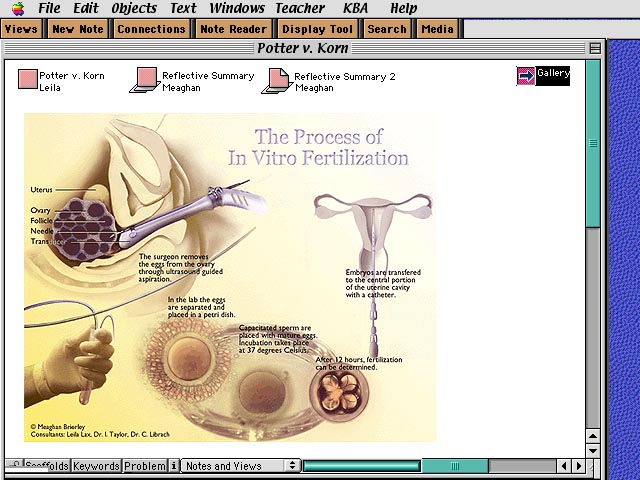The width and height of the screenshot is (640, 480).
Task: Click the In Vitro Fertilization illustration
Action: 230,278
